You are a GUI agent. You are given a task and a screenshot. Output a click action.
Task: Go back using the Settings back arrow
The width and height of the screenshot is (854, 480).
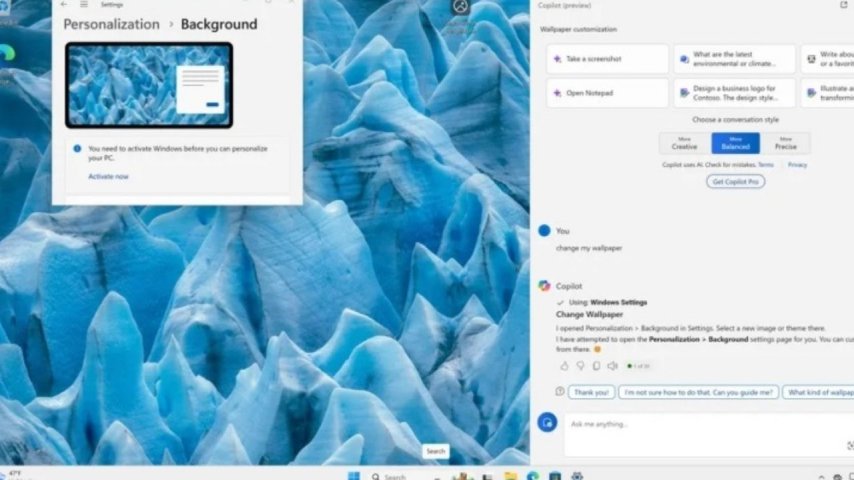(64, 4)
